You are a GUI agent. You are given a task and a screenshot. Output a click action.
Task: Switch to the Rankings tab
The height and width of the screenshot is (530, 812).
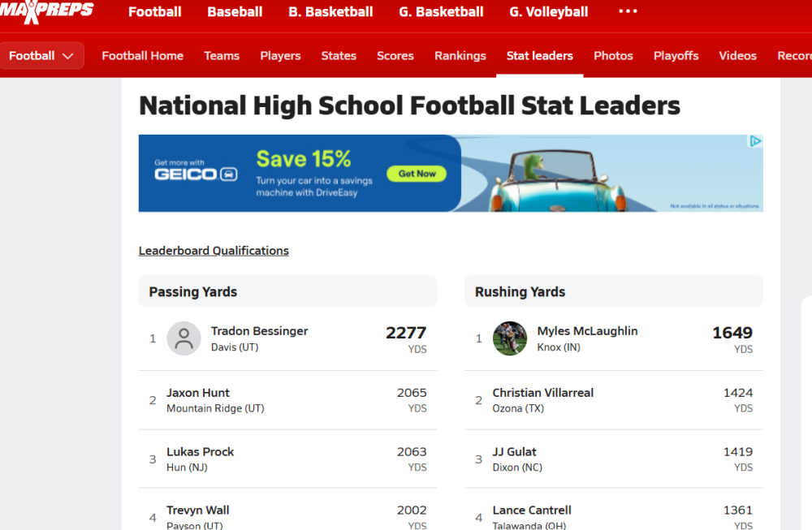[460, 56]
